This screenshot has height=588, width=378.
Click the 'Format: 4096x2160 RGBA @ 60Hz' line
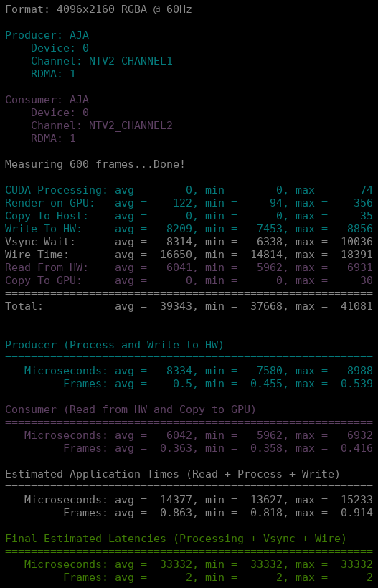tap(98, 9)
